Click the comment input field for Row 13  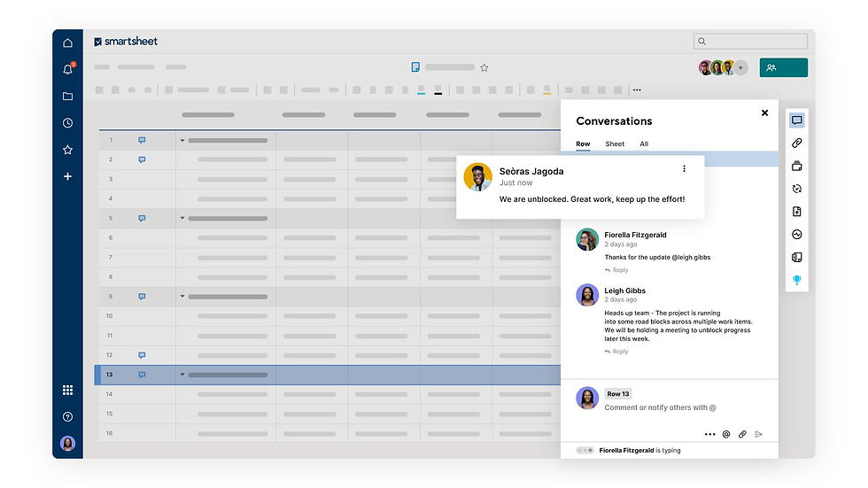tap(660, 407)
